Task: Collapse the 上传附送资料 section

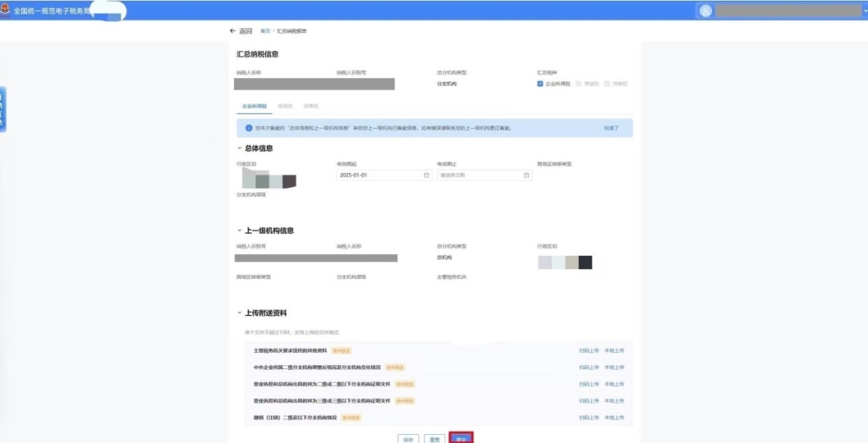Action: [x=240, y=313]
